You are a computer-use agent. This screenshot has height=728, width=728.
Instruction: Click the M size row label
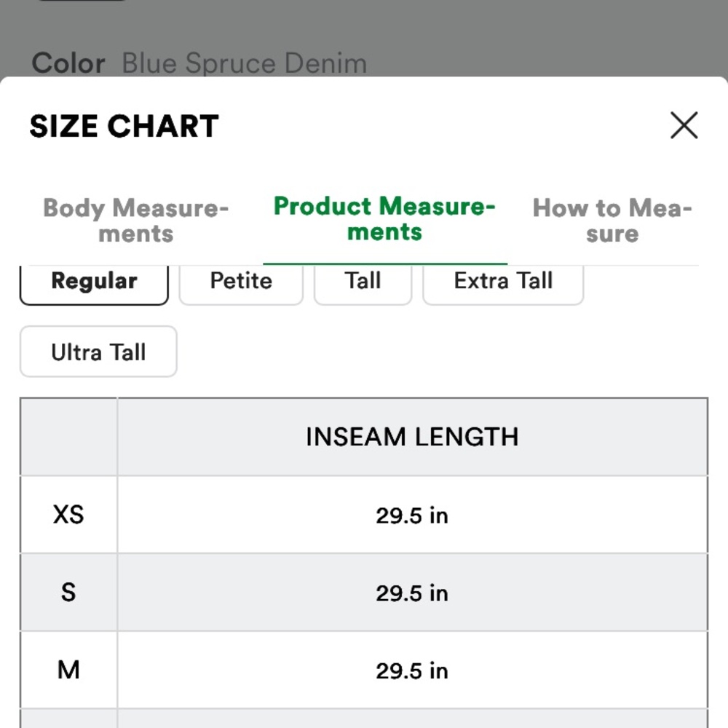[68, 670]
